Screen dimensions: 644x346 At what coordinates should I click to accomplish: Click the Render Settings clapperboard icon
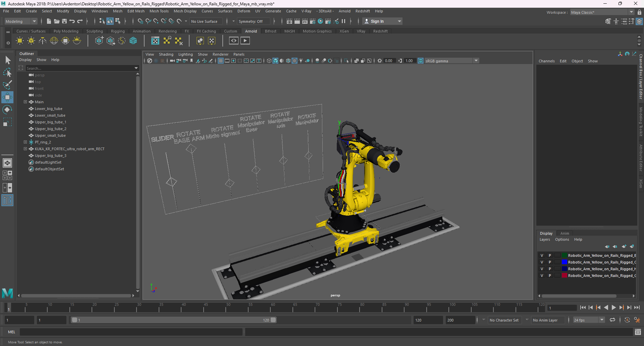pyautogui.click(x=313, y=21)
